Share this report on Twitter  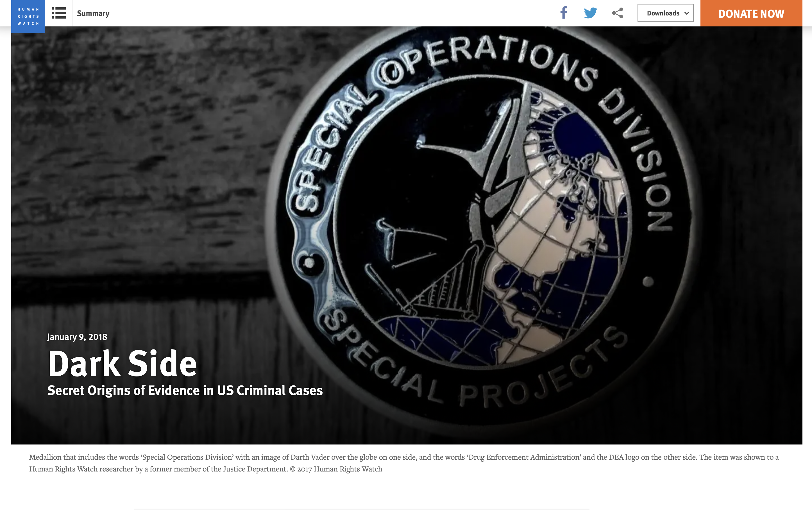coord(590,13)
